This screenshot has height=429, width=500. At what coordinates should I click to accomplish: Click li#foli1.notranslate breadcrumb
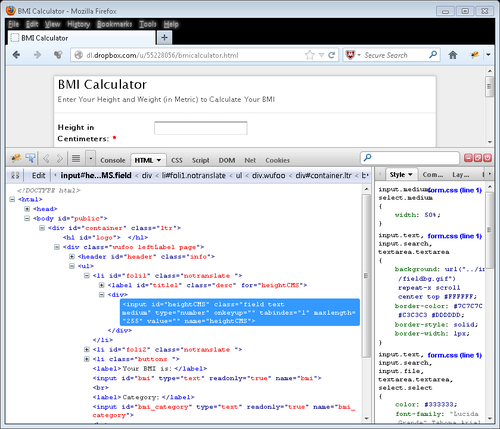click(193, 175)
